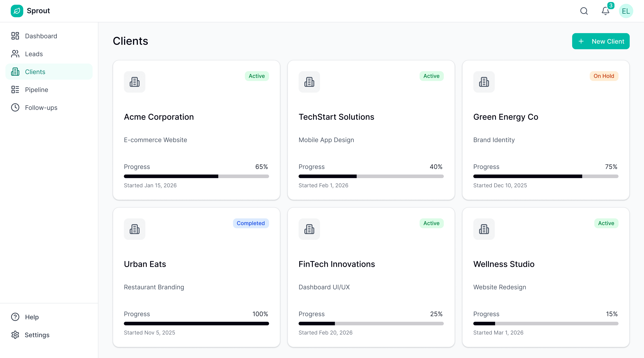Click Urban Eats building icon
The width and height of the screenshot is (644, 358).
point(134,229)
